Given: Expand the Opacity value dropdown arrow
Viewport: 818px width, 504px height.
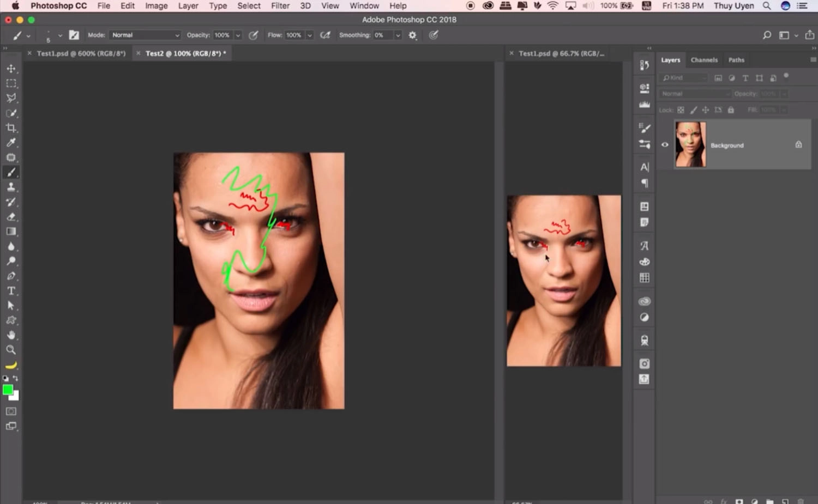Looking at the screenshot, I should (x=238, y=35).
